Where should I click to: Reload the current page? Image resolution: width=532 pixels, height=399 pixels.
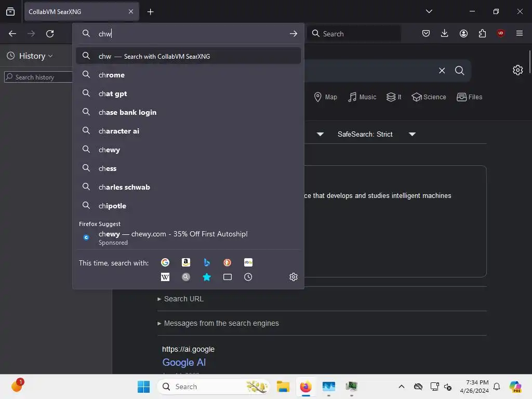50,34
